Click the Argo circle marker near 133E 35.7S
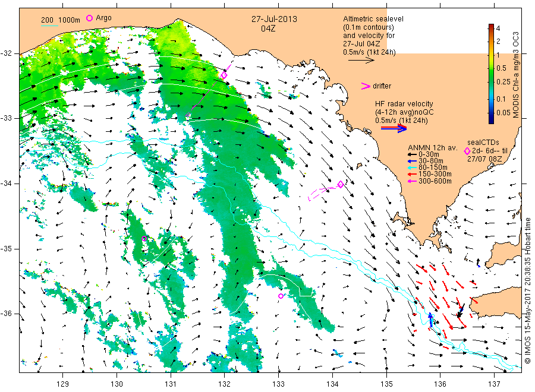Viewport: 535px width, 392px height. (281, 296)
